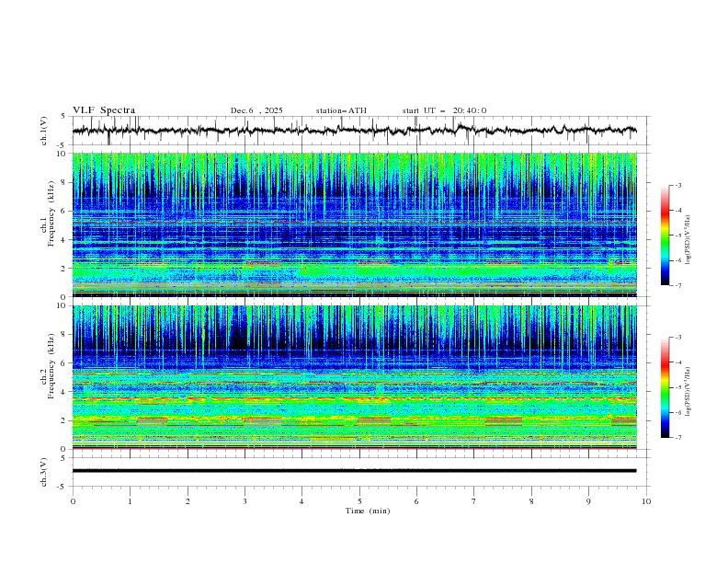Viewport: 728px width, 563px height.
Task: Click time axis tick label '3'
Action: pyautogui.click(x=245, y=501)
